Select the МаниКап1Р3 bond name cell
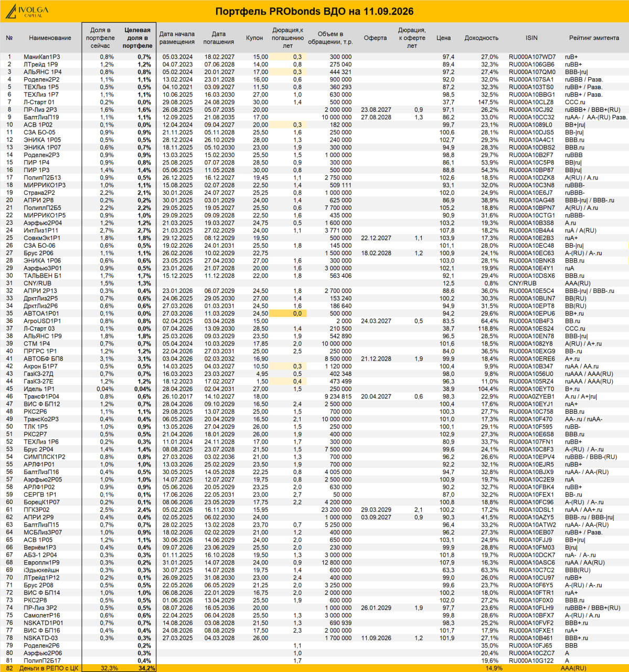629x672 pixels. [42, 57]
